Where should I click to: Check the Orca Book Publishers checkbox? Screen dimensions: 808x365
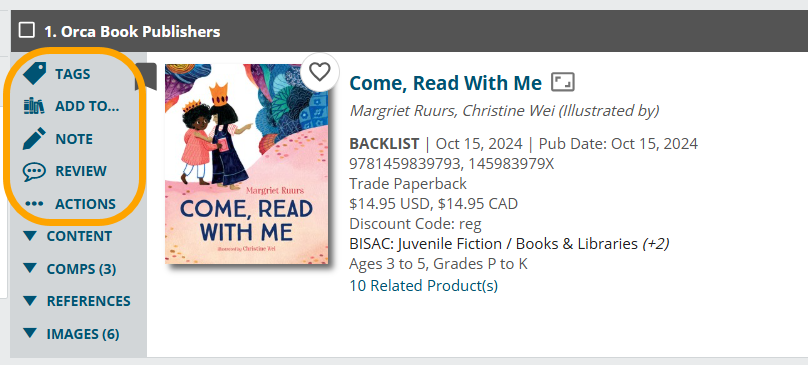27,30
